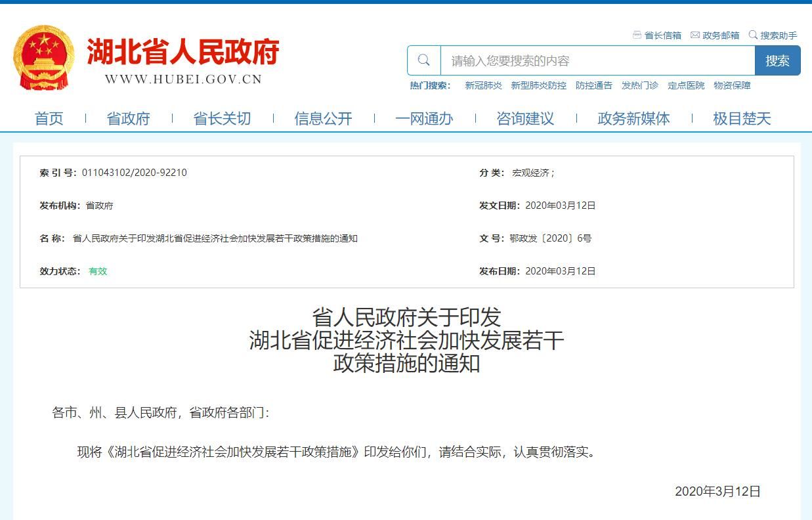Image resolution: width=812 pixels, height=520 pixels.
Task: Open the 搜索助手 search assistant
Action: click(x=773, y=35)
